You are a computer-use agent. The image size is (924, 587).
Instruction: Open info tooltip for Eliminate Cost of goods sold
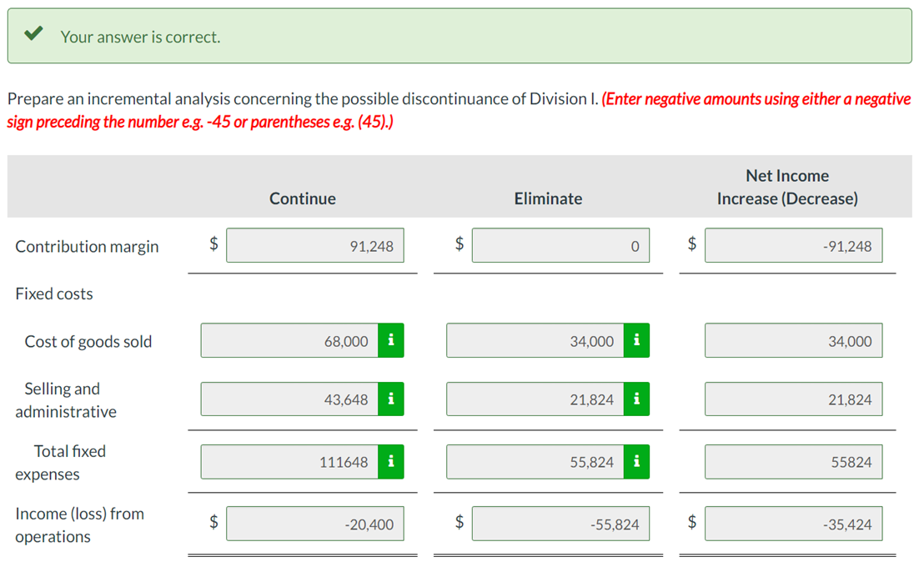tap(637, 340)
